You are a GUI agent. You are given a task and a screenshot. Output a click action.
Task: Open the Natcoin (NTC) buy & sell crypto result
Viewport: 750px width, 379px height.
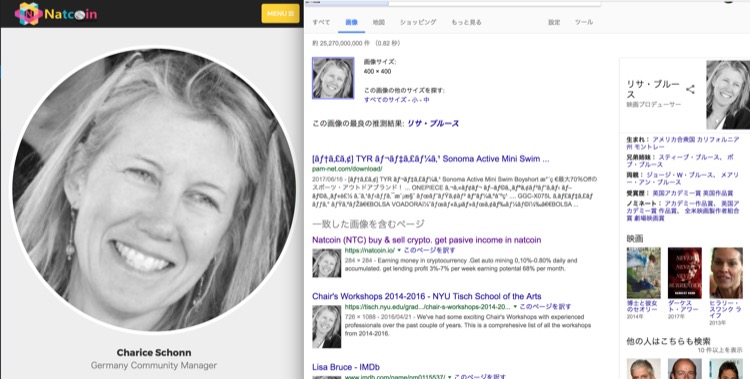tap(427, 240)
